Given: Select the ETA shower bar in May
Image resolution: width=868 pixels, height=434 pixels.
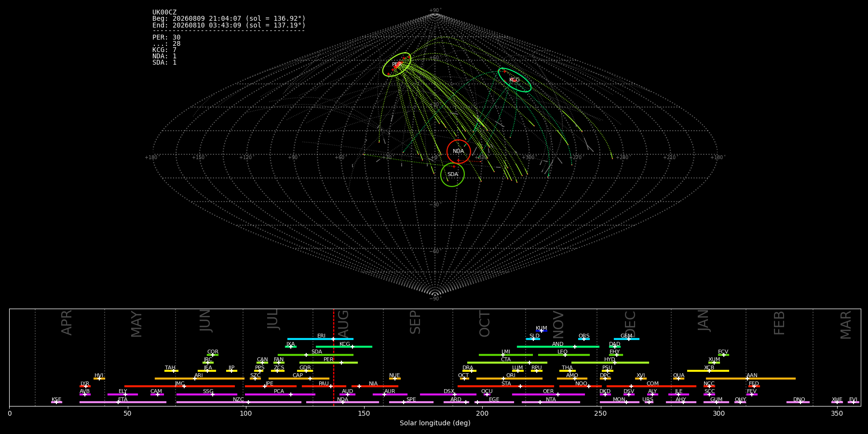Looking at the screenshot, I should 123,402.
